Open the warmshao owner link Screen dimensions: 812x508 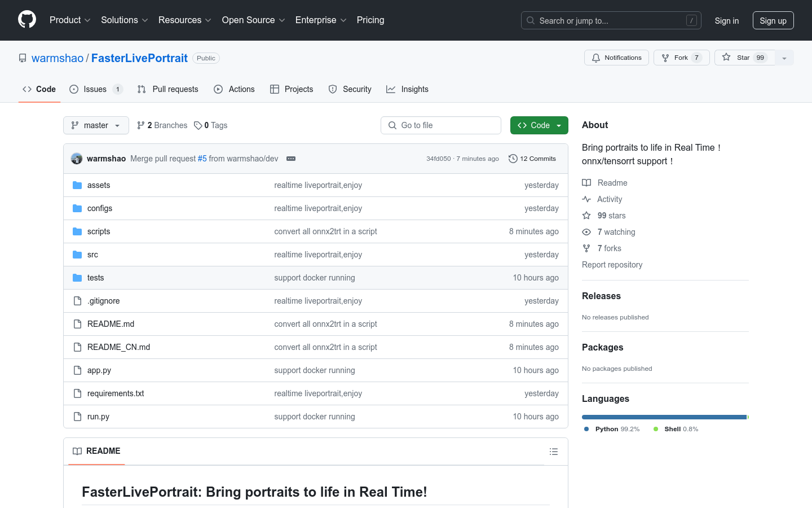coord(58,58)
